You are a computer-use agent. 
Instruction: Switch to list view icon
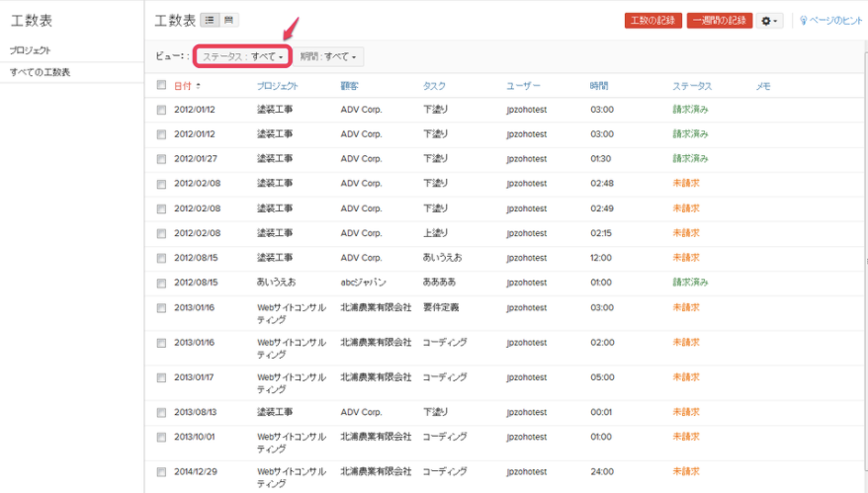click(210, 21)
